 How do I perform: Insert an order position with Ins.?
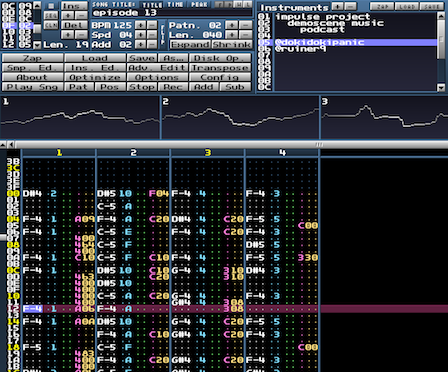pyautogui.click(x=74, y=6)
